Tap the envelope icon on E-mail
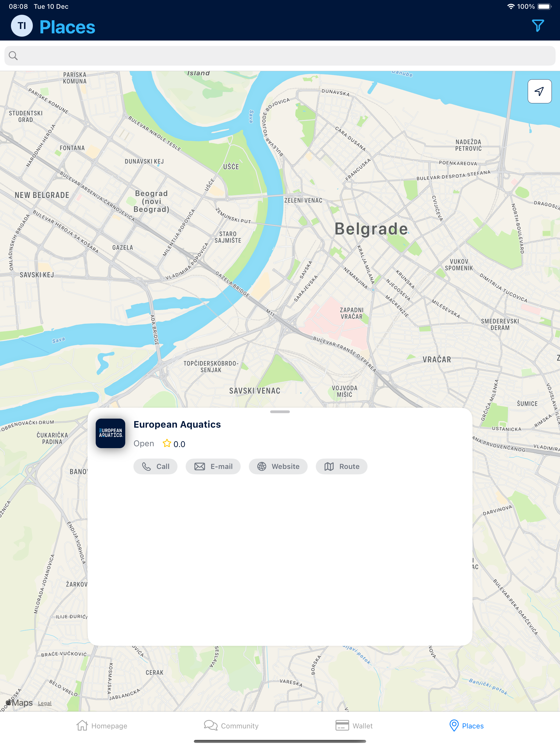Viewport: 560px width, 747px height. coord(200,466)
